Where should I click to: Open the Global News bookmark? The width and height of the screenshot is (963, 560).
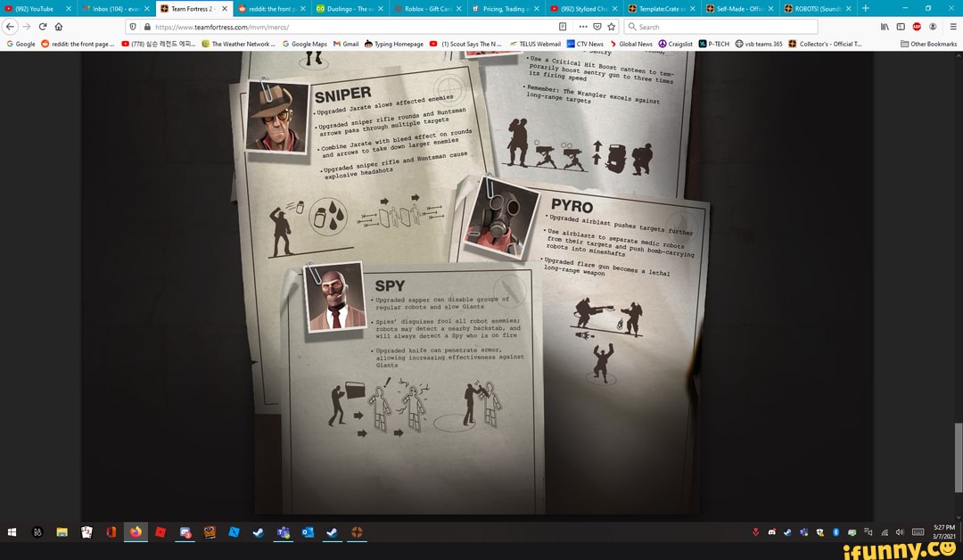tap(630, 44)
